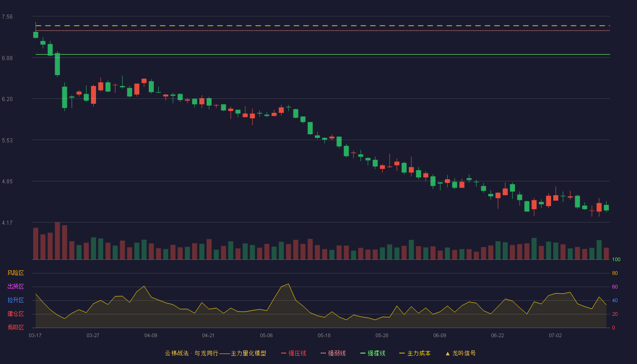Select the 05-06 date label
Viewport: 637px width, 364px height.
pyautogui.click(x=266, y=335)
